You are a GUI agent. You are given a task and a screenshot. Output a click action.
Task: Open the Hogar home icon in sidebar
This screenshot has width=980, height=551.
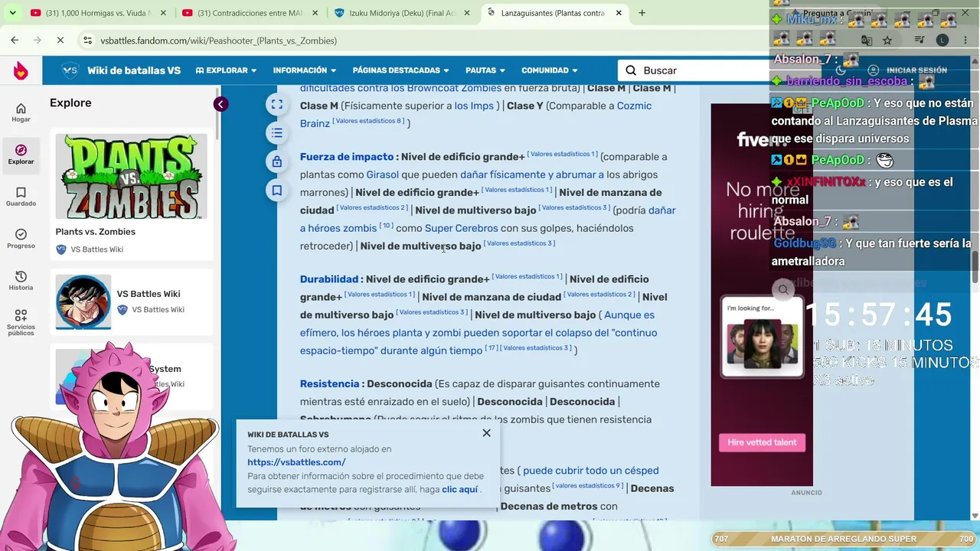pyautogui.click(x=21, y=112)
